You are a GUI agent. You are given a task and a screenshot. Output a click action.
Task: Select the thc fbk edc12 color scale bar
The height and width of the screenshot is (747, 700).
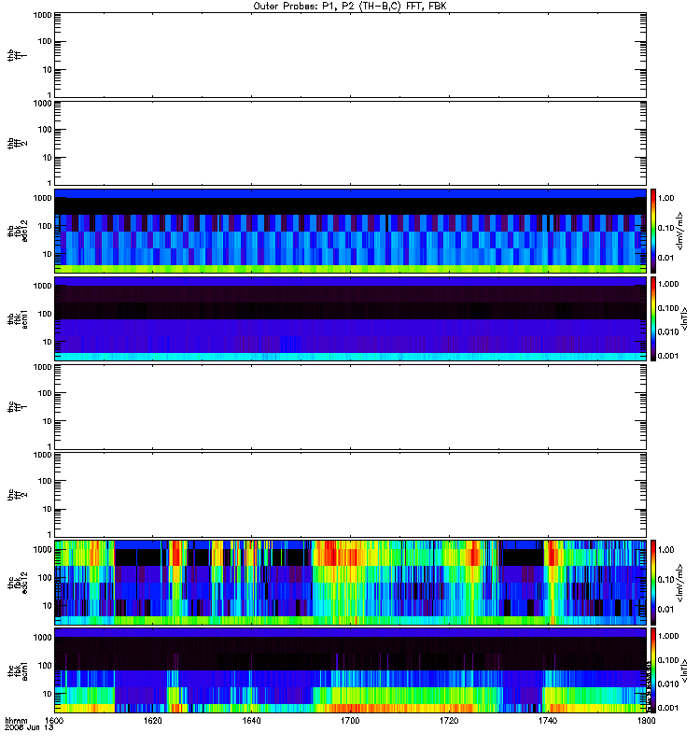tap(653, 583)
